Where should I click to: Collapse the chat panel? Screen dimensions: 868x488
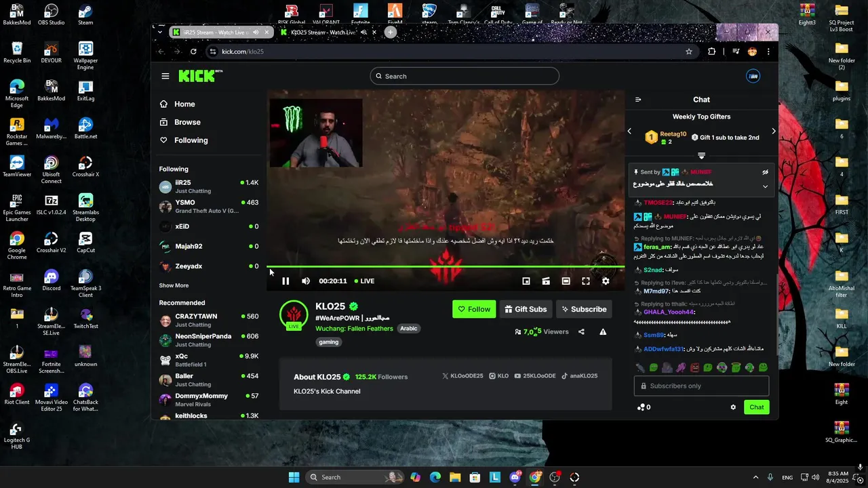[638, 100]
